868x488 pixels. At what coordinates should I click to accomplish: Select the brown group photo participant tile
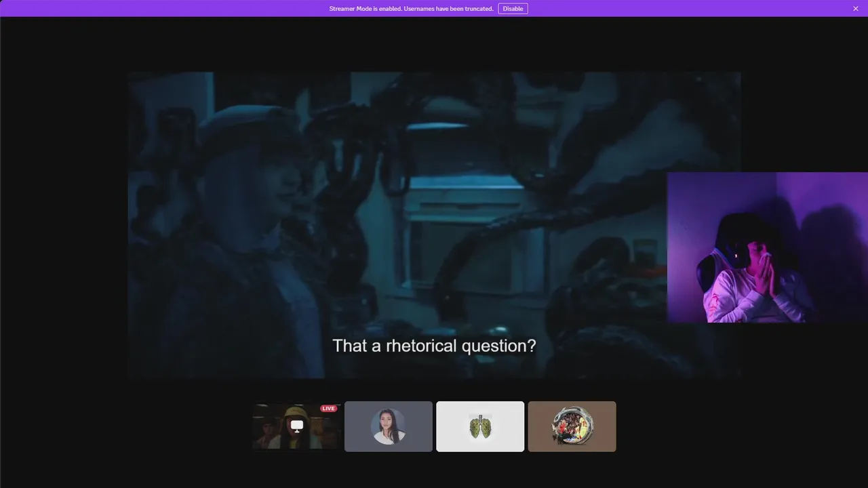point(572,426)
